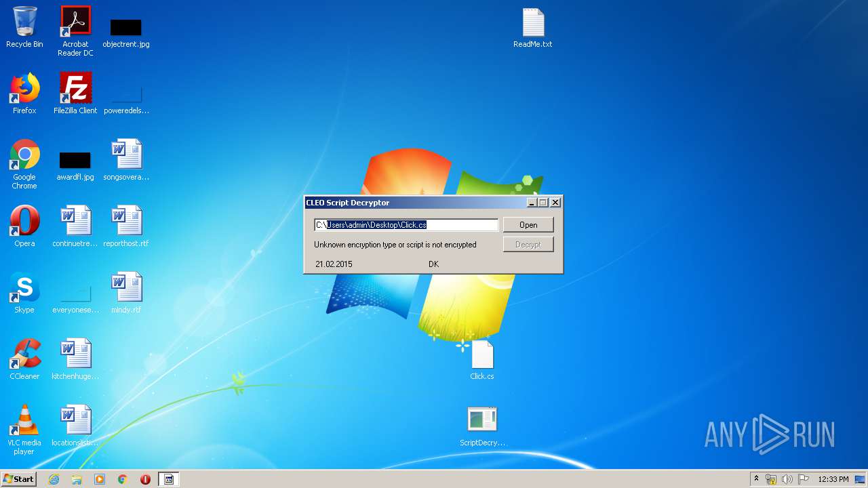The image size is (868, 488).
Task: Open Chrome from the taskbar
Action: click(x=123, y=479)
